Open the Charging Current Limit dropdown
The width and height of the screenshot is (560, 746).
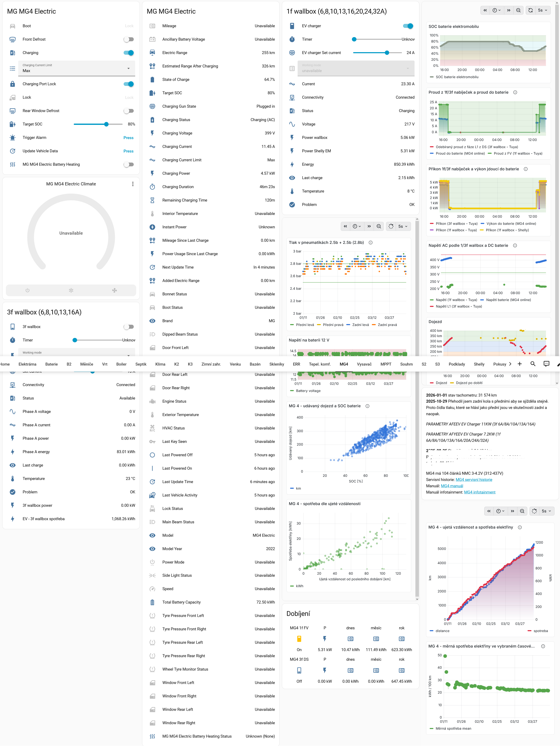click(76, 69)
